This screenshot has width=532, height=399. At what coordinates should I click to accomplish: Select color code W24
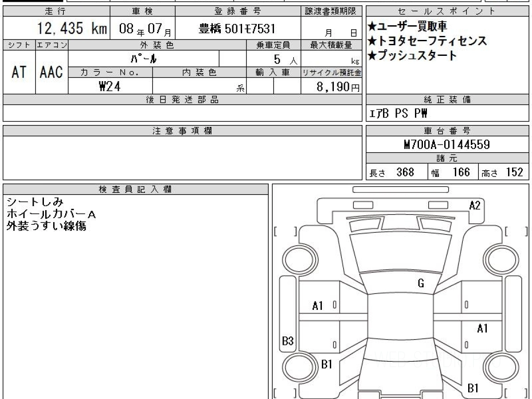[110, 86]
